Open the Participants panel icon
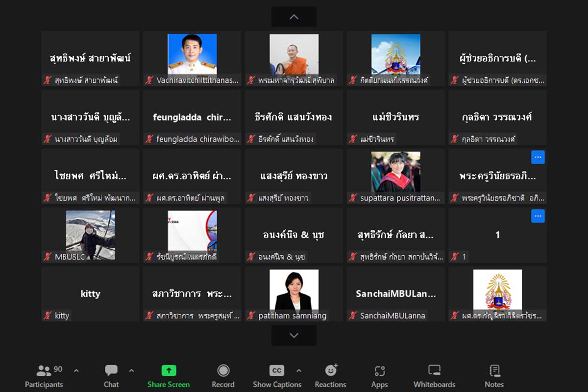 click(x=44, y=370)
